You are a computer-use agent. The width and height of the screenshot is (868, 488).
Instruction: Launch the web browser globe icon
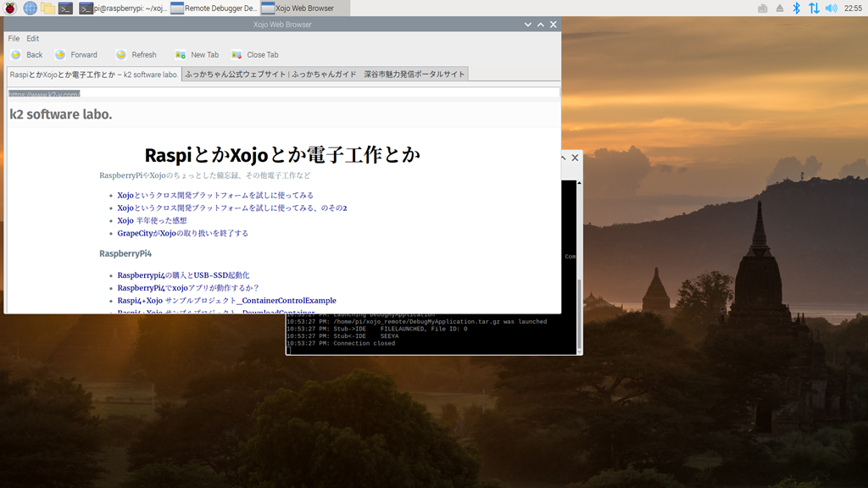point(30,8)
